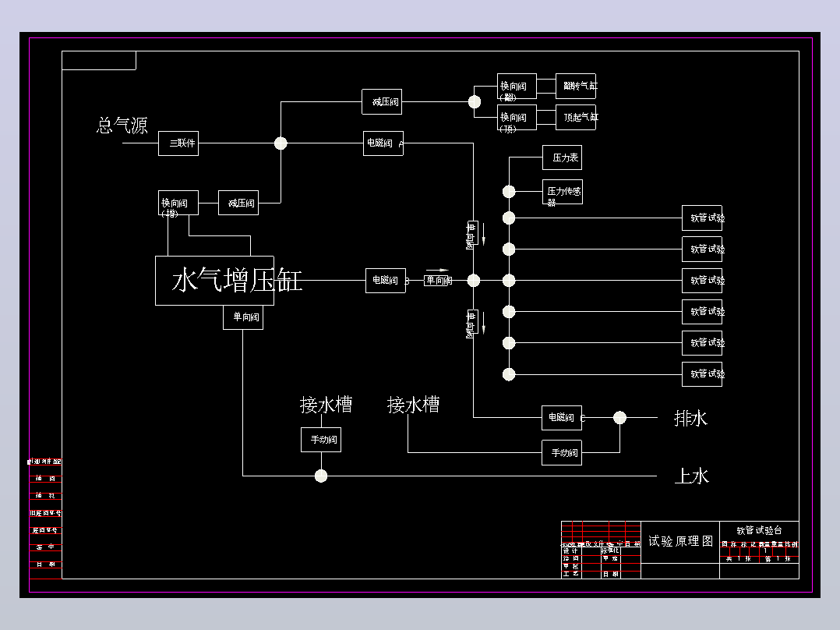Click the 排水 label
This screenshot has height=630, width=840.
(690, 418)
